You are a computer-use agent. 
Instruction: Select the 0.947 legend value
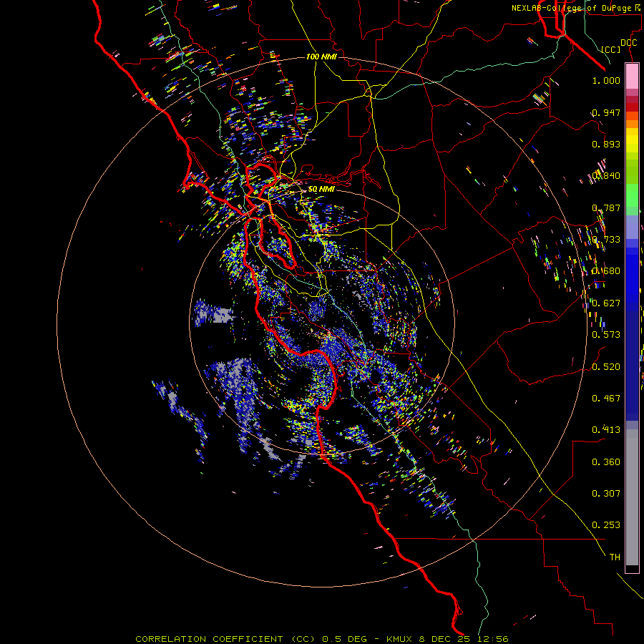click(x=606, y=112)
